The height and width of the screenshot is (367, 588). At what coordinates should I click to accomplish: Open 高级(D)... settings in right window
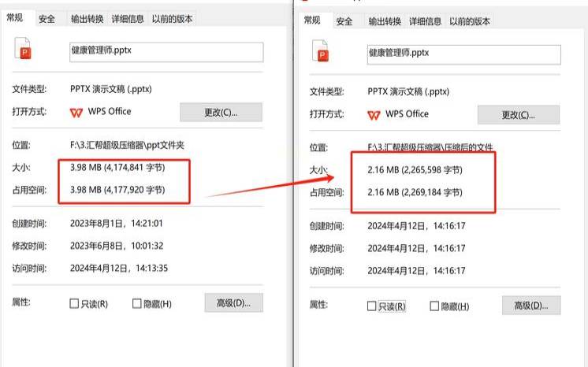531,306
